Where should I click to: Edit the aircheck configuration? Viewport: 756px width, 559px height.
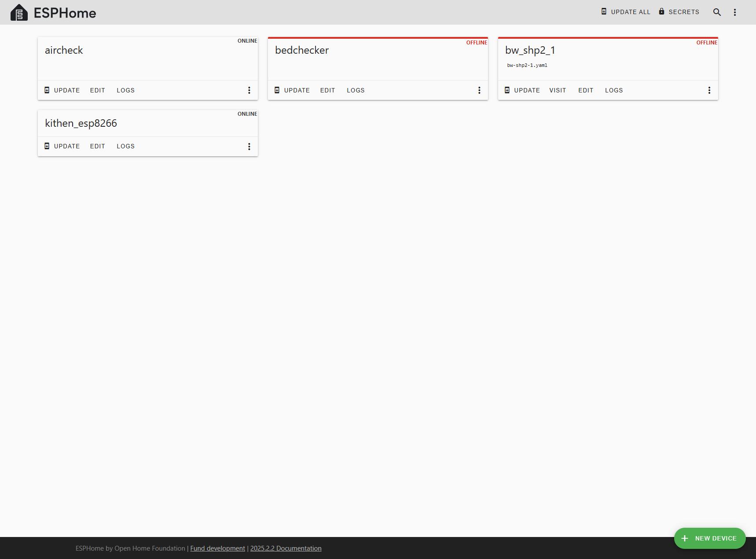pyautogui.click(x=98, y=90)
